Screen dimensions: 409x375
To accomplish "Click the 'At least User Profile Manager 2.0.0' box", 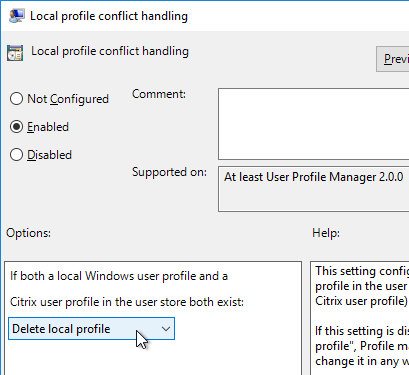I will (x=314, y=189).
